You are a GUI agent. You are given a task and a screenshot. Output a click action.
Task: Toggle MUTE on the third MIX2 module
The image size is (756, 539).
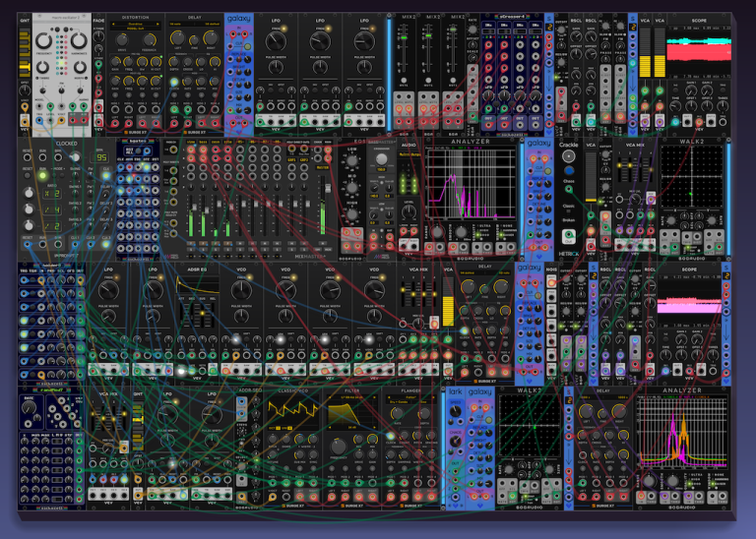coord(453,81)
